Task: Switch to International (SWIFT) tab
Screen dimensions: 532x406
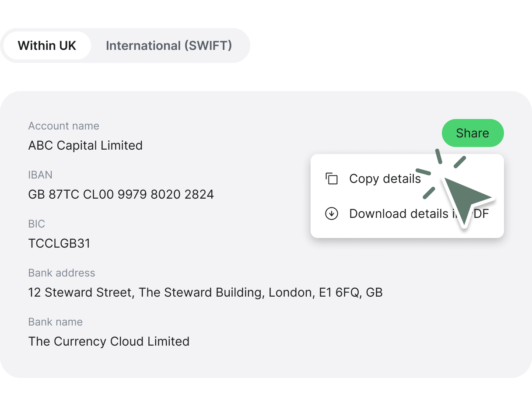Action: pyautogui.click(x=169, y=45)
